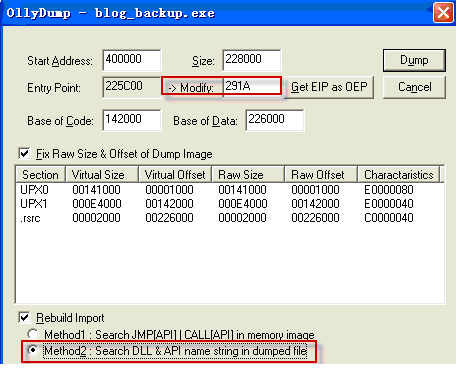Viewport: 457px width, 369px height.
Task: Click the Base of Data field
Action: coord(275,120)
